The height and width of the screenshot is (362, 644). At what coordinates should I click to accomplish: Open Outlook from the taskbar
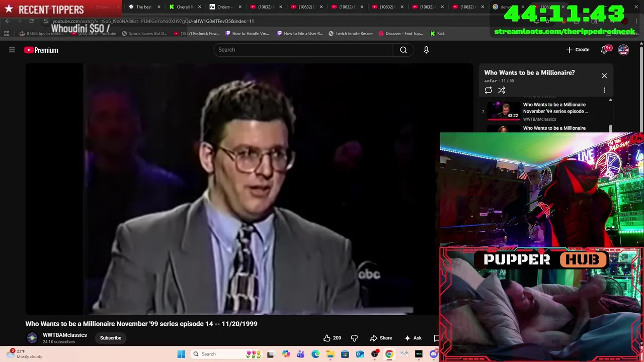point(360,354)
